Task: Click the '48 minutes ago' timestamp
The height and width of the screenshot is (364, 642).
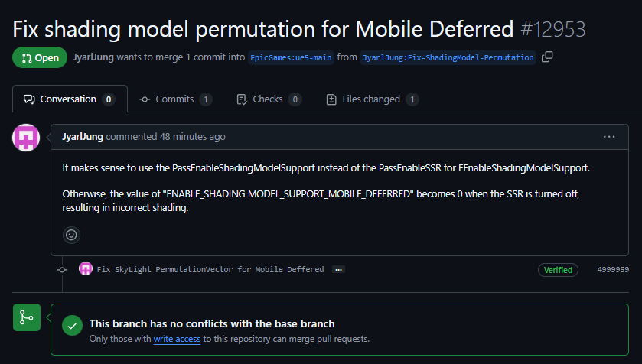Action: (192, 137)
